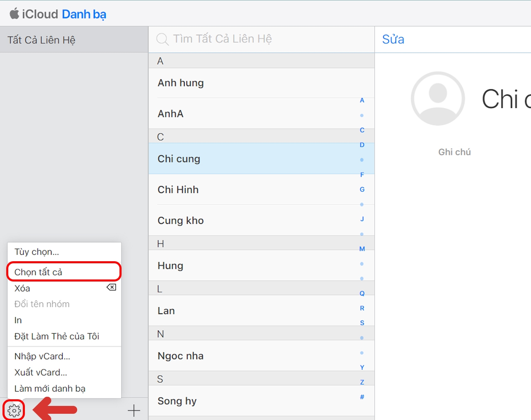Viewport: 531px width, 420px height.
Task: Select contact Hung
Action: [x=261, y=266]
